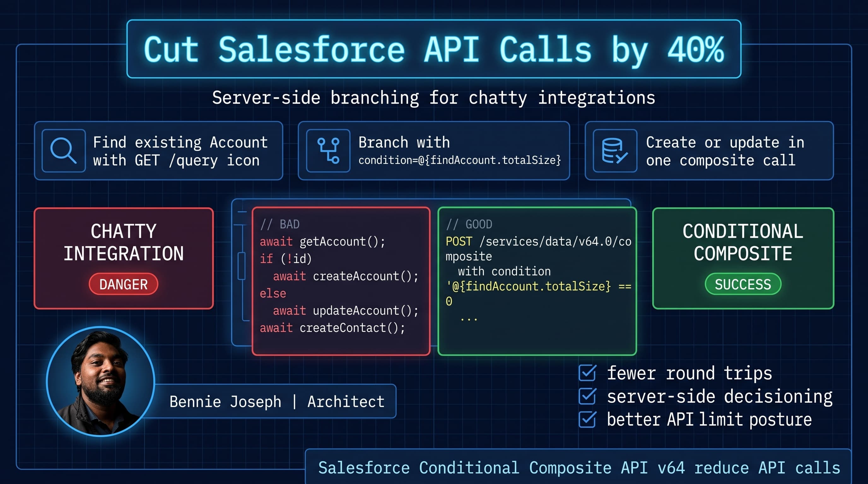
Task: Click the 'await createContact();' code line
Action: (332, 328)
